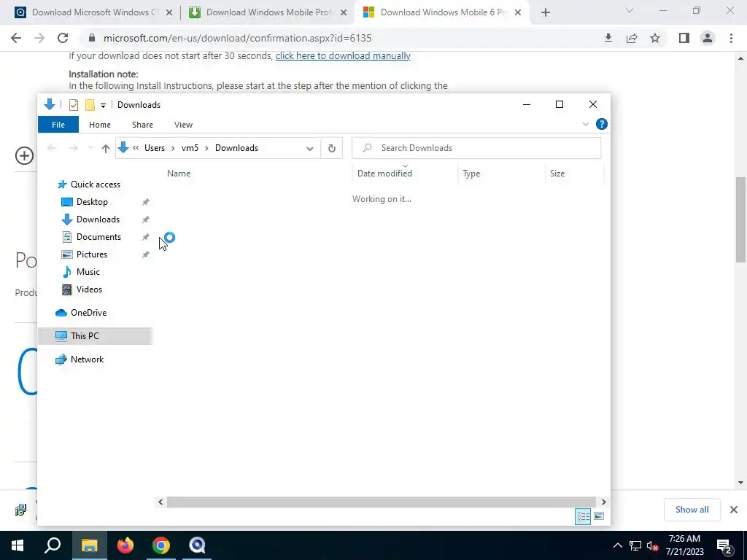Image resolution: width=747 pixels, height=560 pixels.
Task: Open the Home ribbon tab
Action: coord(99,125)
